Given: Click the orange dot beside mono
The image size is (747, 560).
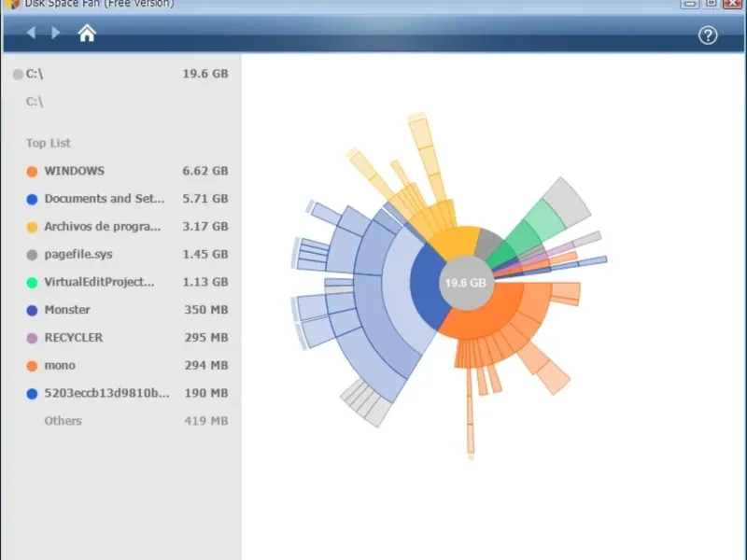Looking at the screenshot, I should point(32,366).
